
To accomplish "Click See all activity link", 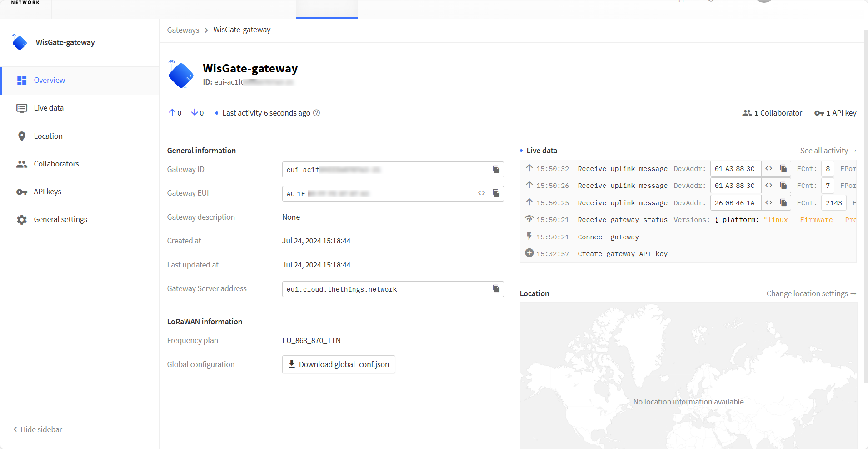I will [x=828, y=151].
